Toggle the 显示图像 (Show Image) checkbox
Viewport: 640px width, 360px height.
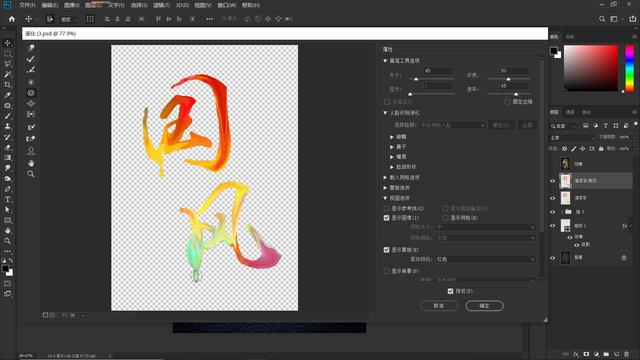point(387,218)
